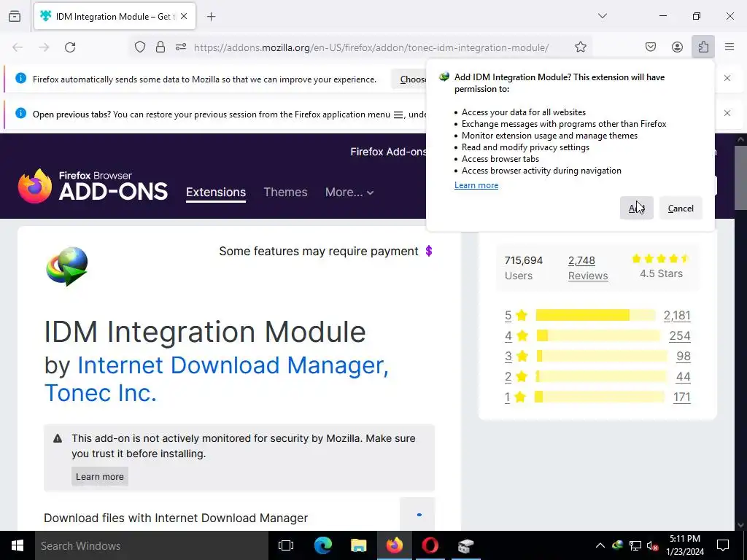The width and height of the screenshot is (747, 560).
Task: Click the page vertical scrollbar thumb
Action: pos(740,177)
